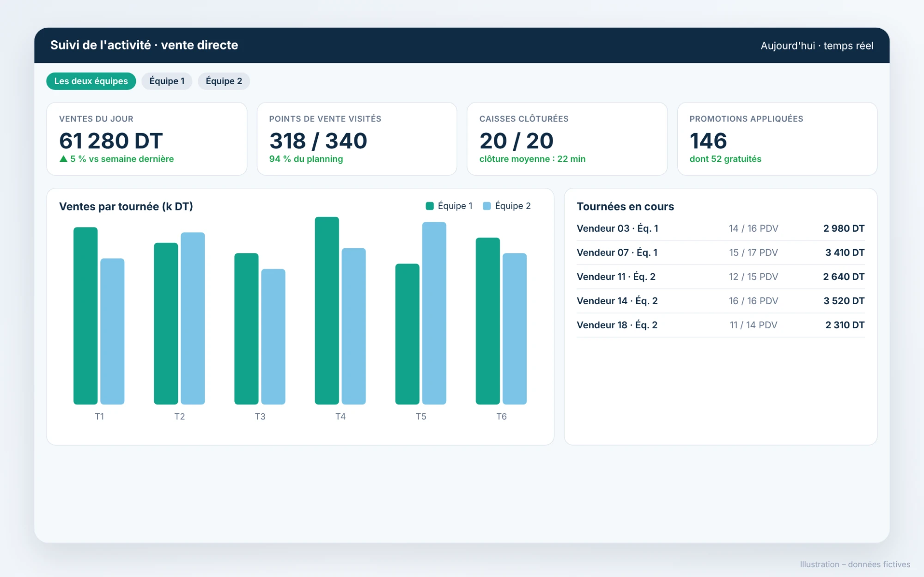Screen dimensions: 924x577
Task: Click the '146' promotions value
Action: click(x=708, y=141)
